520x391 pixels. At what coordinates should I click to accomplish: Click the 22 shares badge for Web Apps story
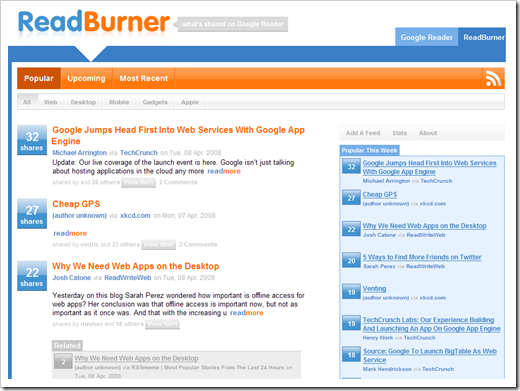32,276
